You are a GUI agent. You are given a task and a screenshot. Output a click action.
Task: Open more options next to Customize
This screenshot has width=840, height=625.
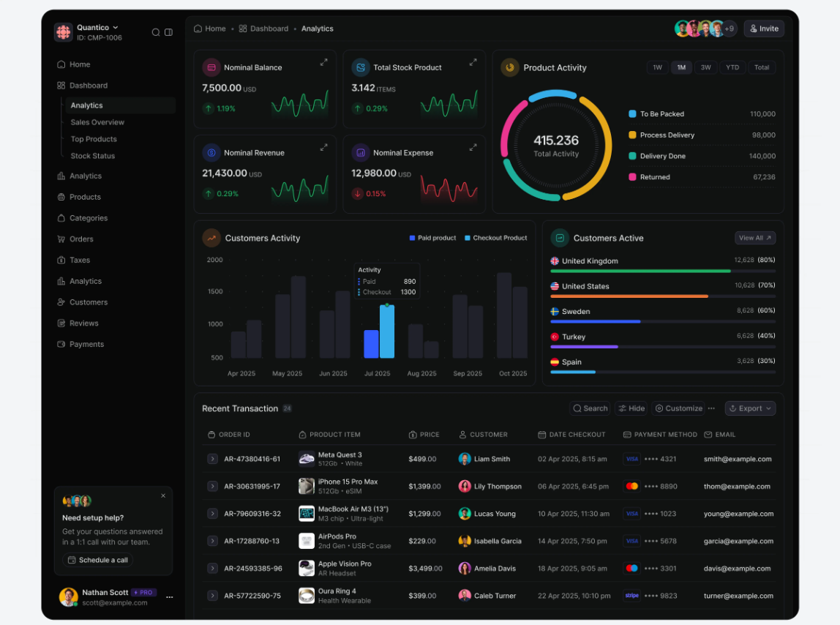click(x=711, y=408)
